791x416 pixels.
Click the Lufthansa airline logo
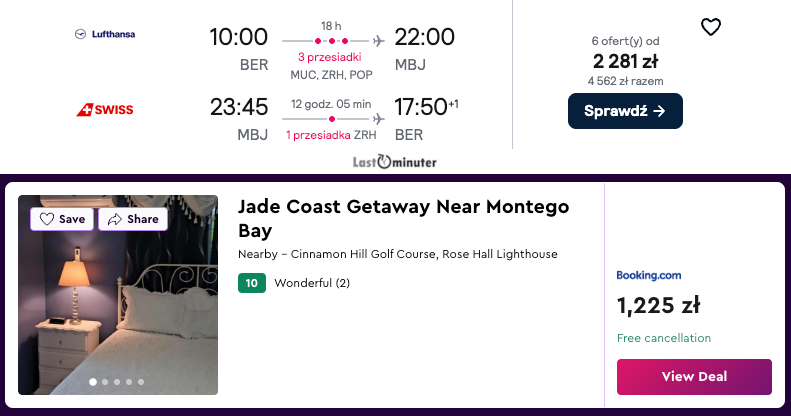pyautogui.click(x=105, y=34)
